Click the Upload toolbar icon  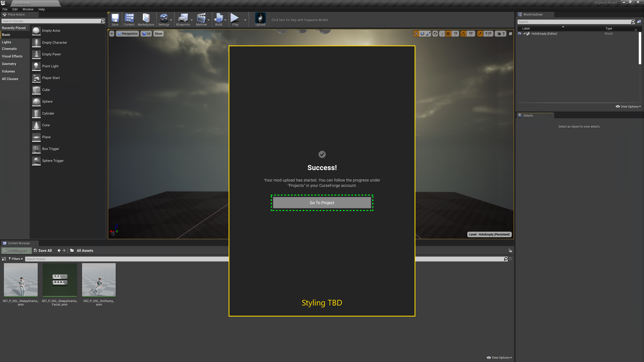[x=260, y=19]
